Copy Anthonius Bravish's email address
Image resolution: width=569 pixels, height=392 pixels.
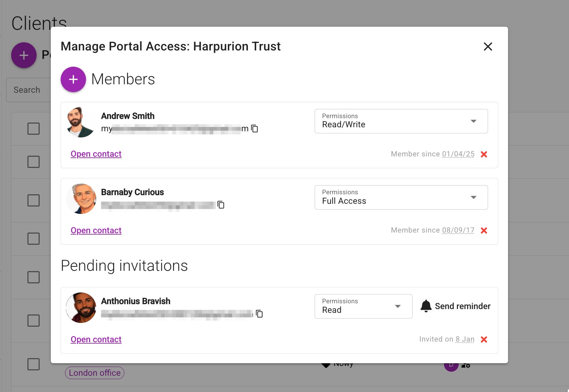tap(259, 314)
